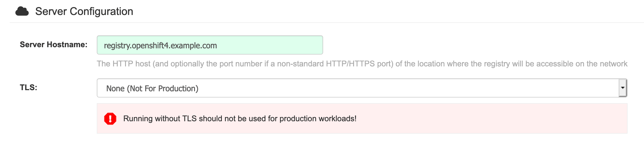
Task: Click 'production workloads!' in the warning
Action: (x=318, y=118)
